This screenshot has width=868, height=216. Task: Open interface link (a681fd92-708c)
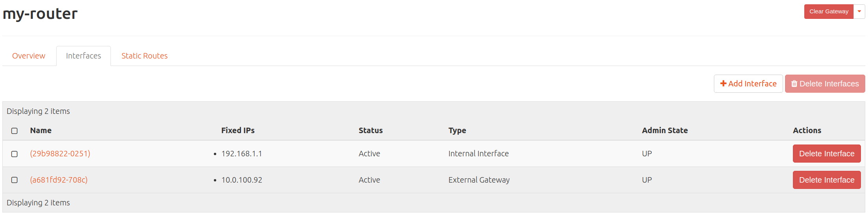pyautogui.click(x=59, y=180)
